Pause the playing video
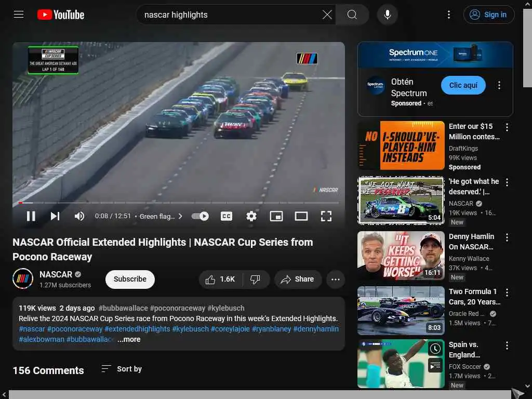Image resolution: width=532 pixels, height=399 pixels. click(31, 216)
